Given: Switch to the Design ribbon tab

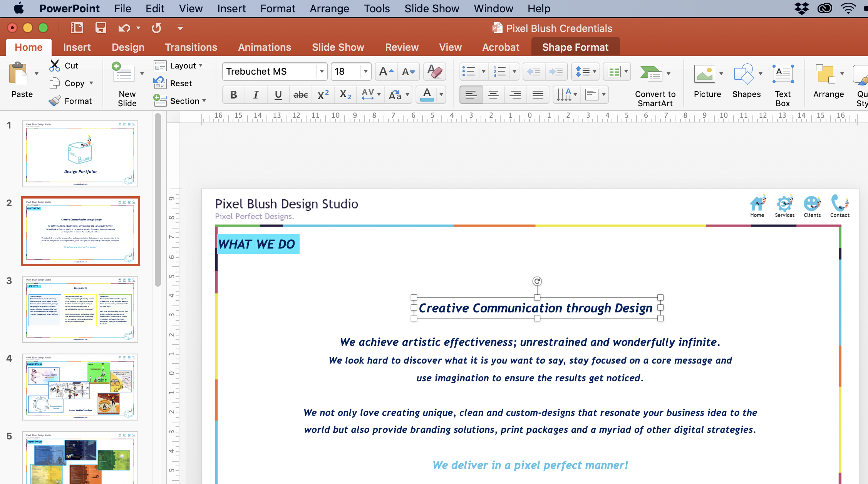Looking at the screenshot, I should (128, 47).
